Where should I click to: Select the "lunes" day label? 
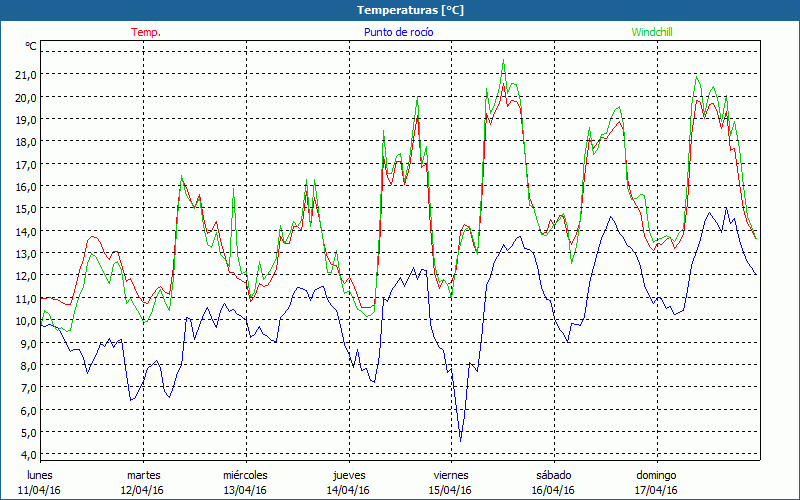tap(40, 475)
